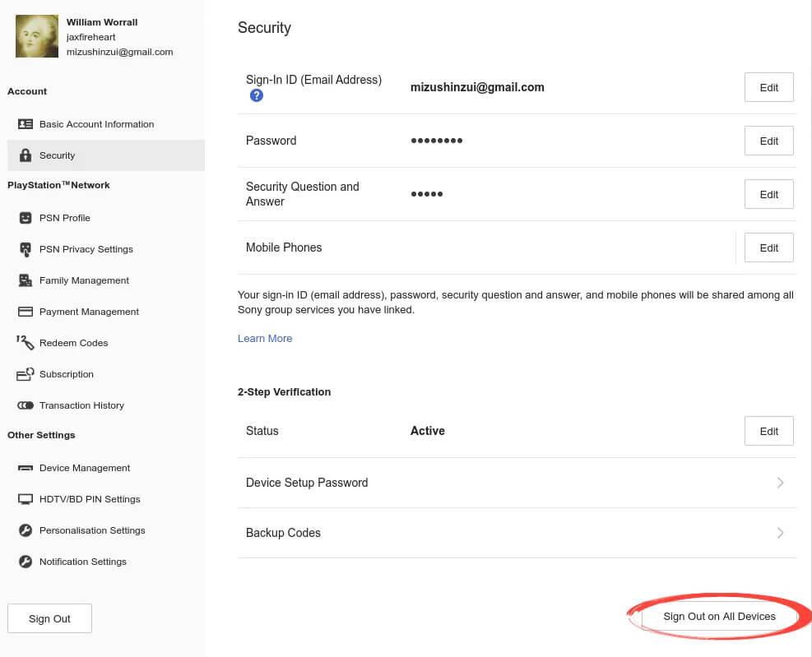Image resolution: width=812 pixels, height=657 pixels.
Task: Select the Security section in the sidebar
Action: pos(58,155)
